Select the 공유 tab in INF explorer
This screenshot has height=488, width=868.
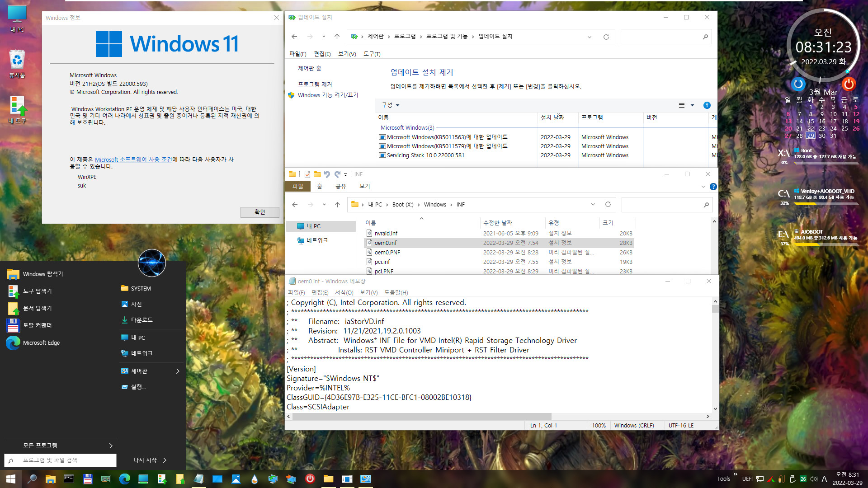340,186
